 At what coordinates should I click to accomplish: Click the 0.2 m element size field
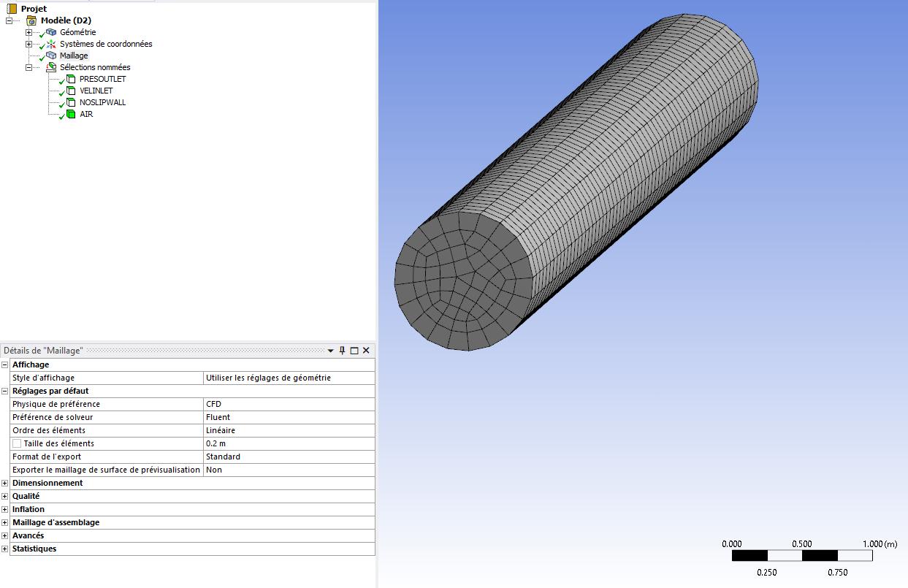click(x=288, y=443)
